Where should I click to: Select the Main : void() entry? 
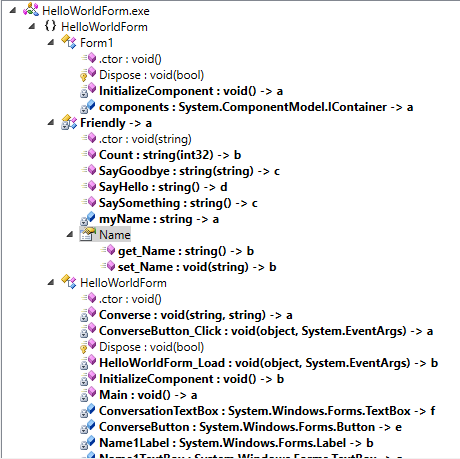148,395
